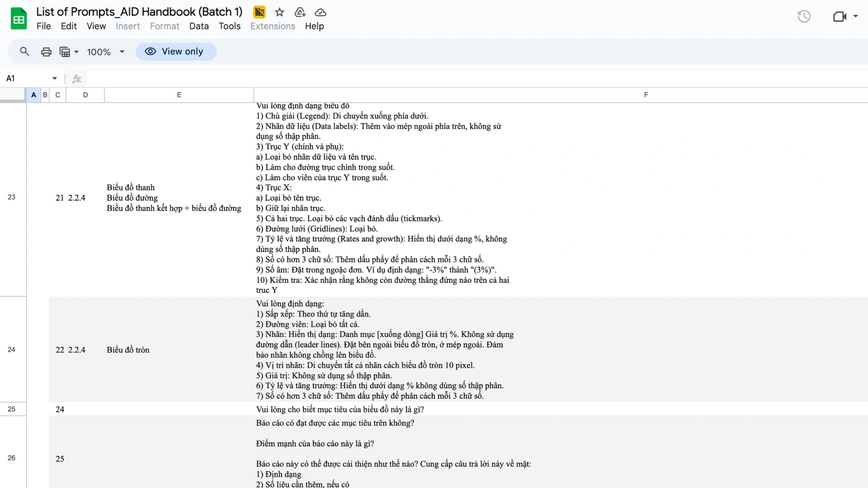868x488 pixels.
Task: Search the menus with magnifier icon
Action: [24, 52]
